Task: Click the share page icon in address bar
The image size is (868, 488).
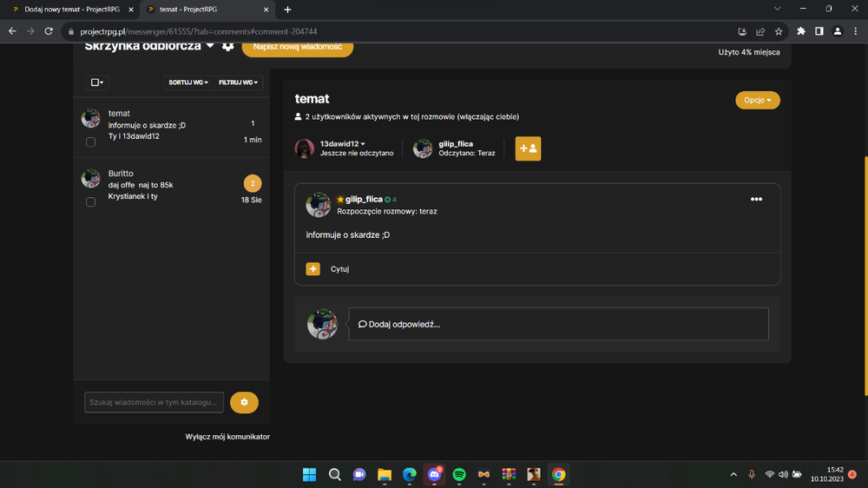Action: [x=760, y=31]
